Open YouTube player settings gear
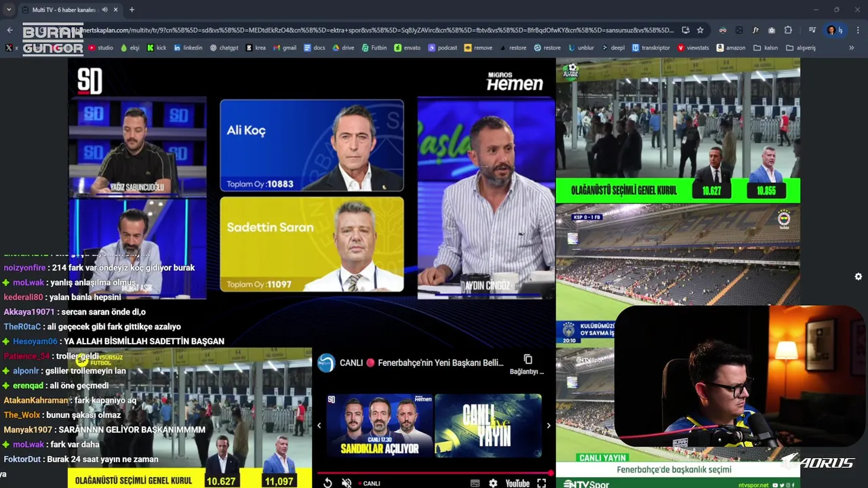868x488 pixels. 493,483
